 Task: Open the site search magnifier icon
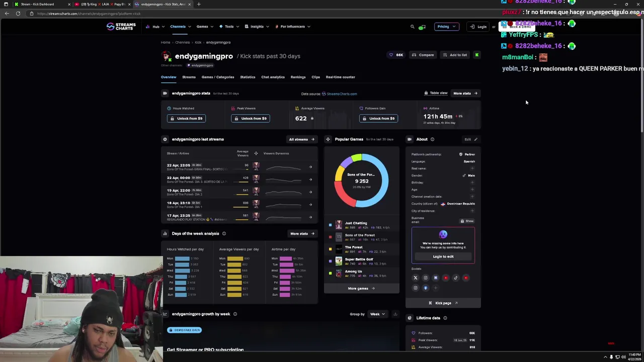click(x=412, y=27)
